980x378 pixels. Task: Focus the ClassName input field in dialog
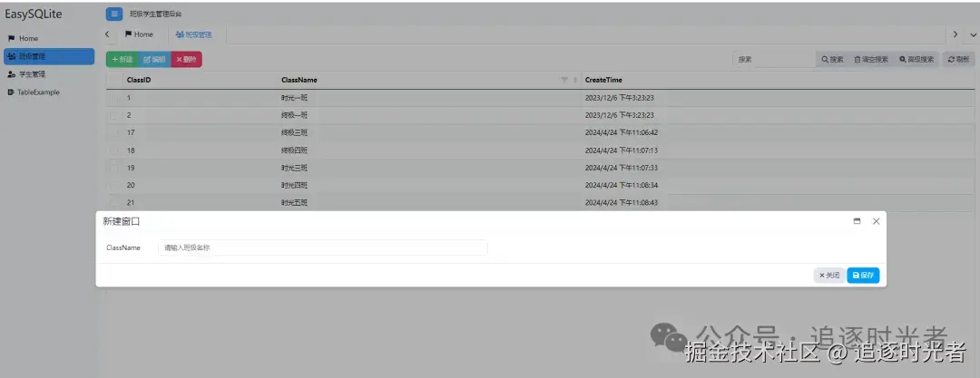pos(322,248)
